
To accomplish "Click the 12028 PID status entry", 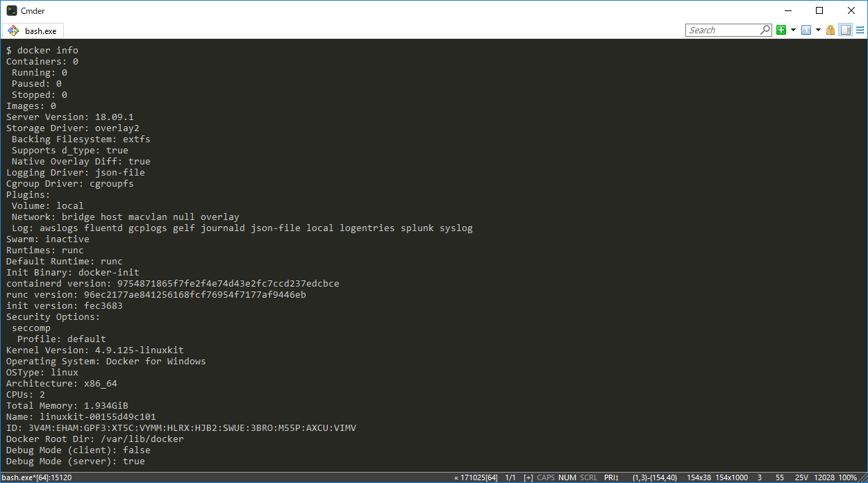I will click(824, 477).
